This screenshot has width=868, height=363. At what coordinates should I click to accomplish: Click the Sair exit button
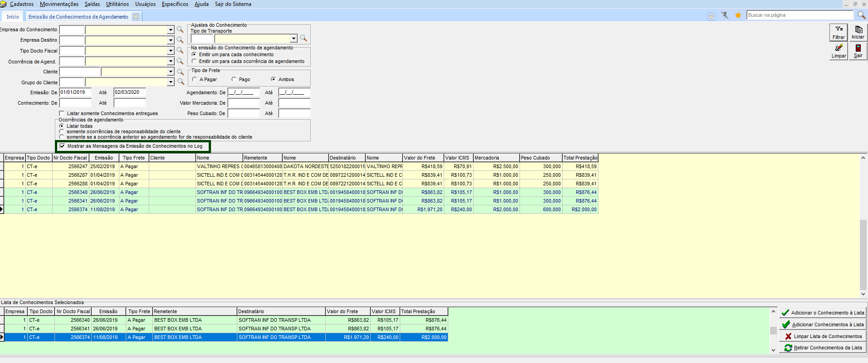coord(858,51)
